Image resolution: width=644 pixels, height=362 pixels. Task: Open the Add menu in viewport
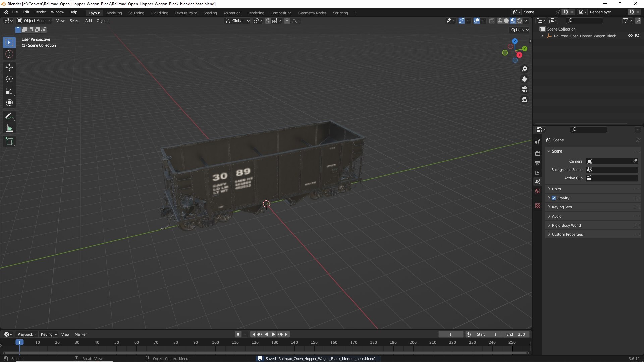pyautogui.click(x=88, y=21)
